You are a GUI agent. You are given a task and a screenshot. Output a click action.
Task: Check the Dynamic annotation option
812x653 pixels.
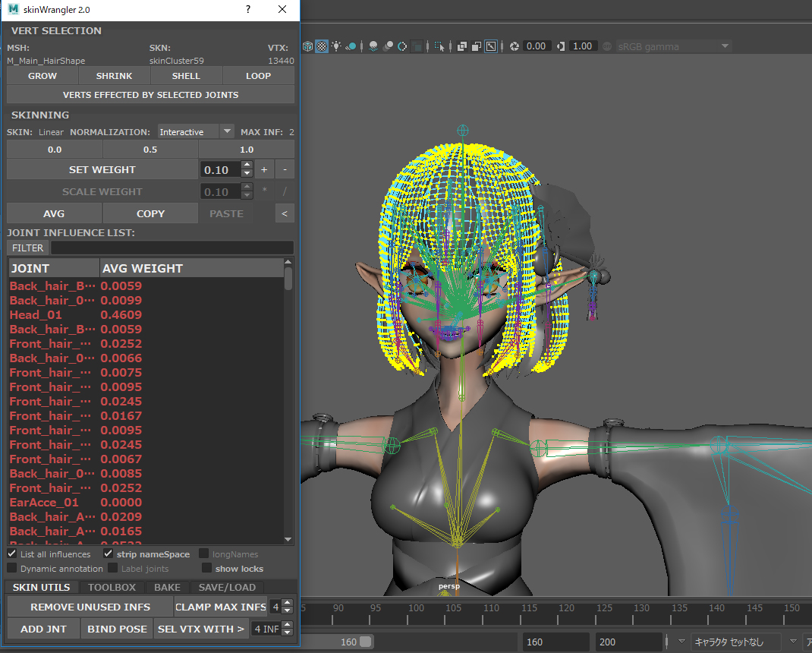pyautogui.click(x=11, y=569)
